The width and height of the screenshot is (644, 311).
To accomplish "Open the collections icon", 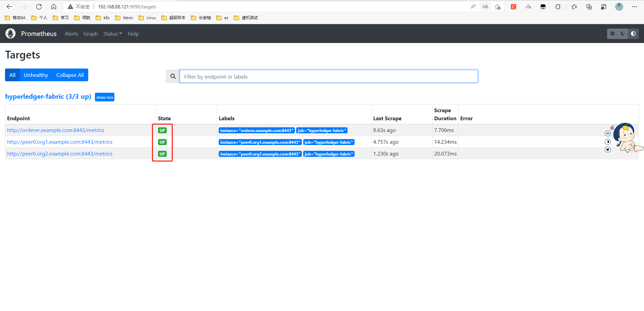I will pos(589,7).
